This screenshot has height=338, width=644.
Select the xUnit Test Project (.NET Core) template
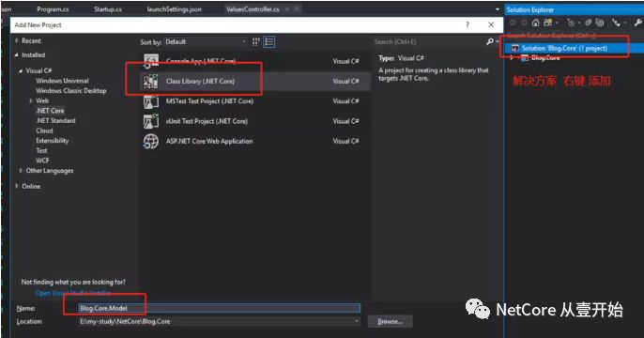[255, 121]
